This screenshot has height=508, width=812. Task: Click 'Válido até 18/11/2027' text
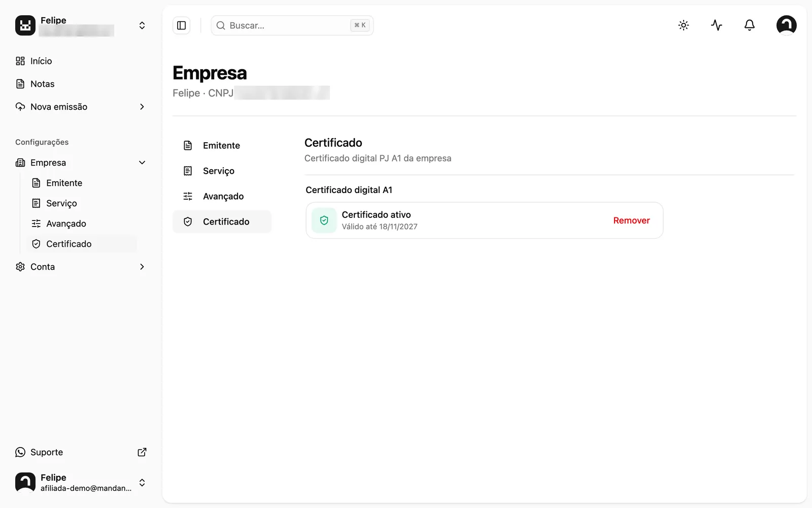click(380, 227)
